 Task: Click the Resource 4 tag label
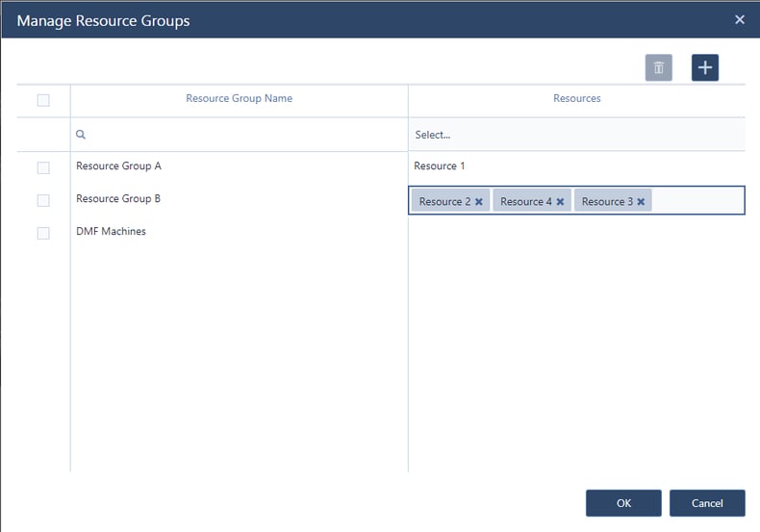pyautogui.click(x=526, y=202)
